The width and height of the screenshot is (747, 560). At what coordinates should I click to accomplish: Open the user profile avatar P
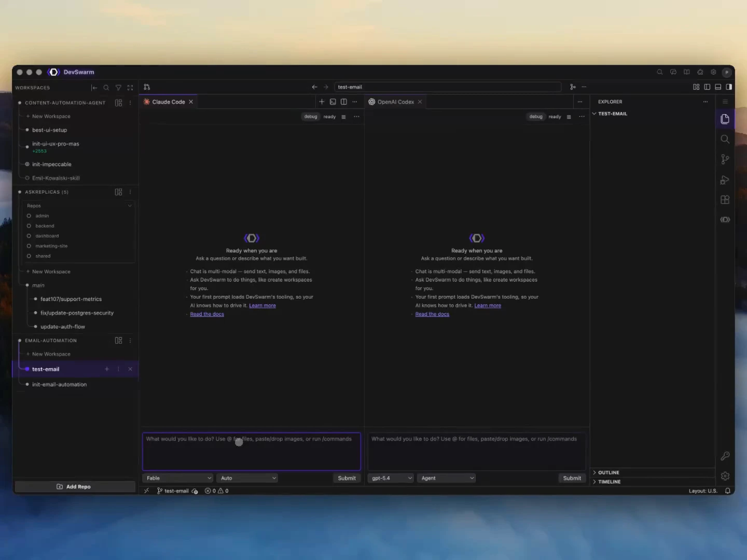727,73
